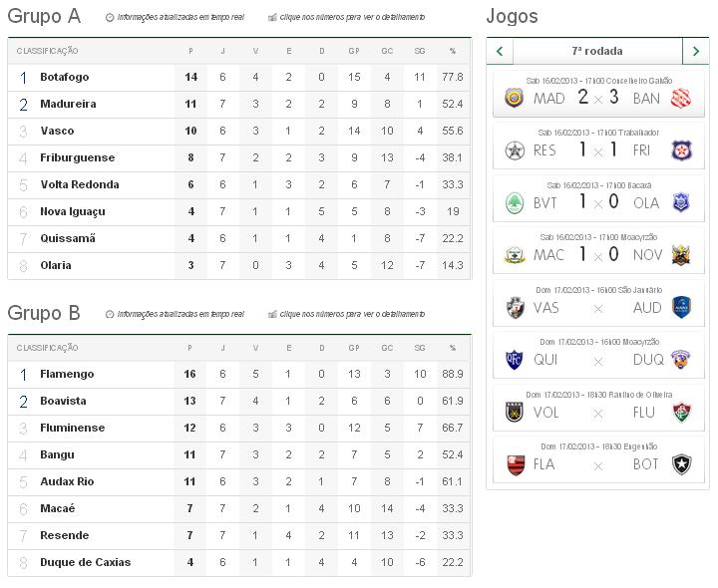The image size is (718, 588).
Task: Open the QUI x DUQ match card
Action: [x=597, y=359]
